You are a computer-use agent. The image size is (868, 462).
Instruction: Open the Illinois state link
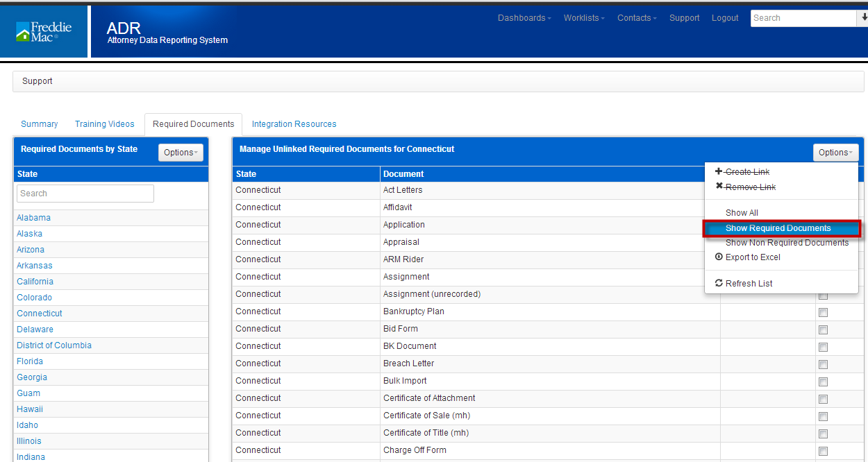pos(29,441)
